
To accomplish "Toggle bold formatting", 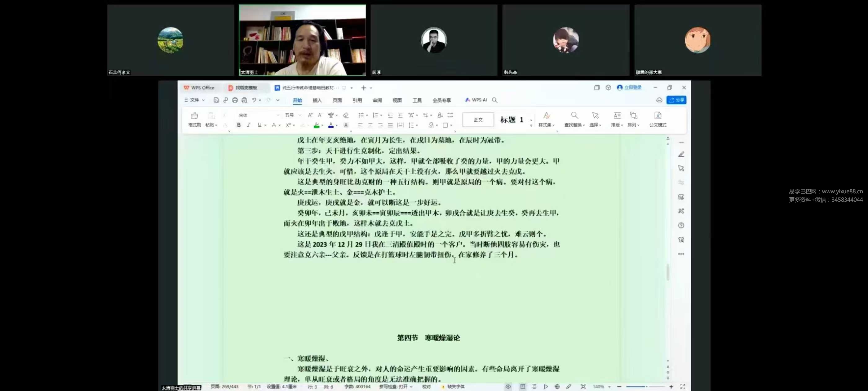I will (x=239, y=125).
